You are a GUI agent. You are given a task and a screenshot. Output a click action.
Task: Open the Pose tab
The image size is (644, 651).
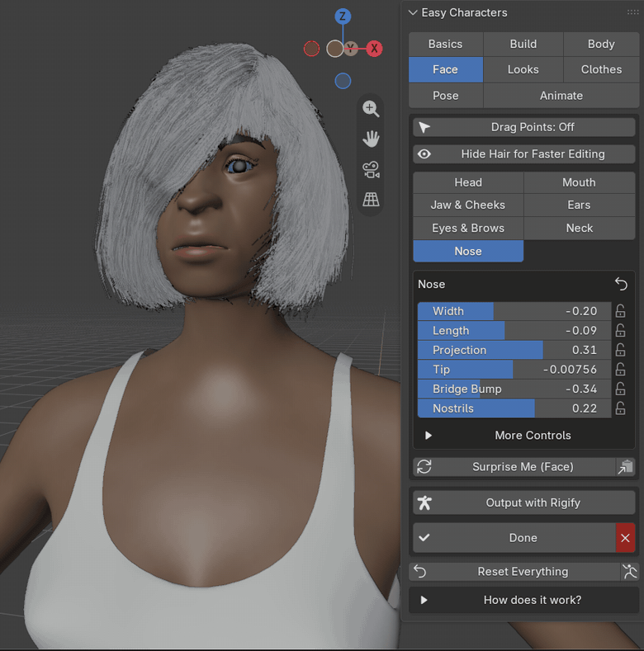(445, 96)
